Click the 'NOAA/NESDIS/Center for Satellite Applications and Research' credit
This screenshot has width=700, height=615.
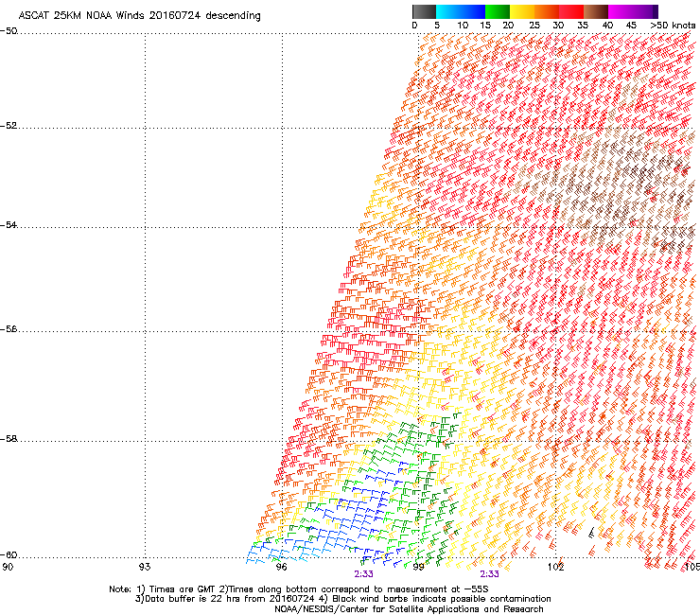click(x=409, y=609)
